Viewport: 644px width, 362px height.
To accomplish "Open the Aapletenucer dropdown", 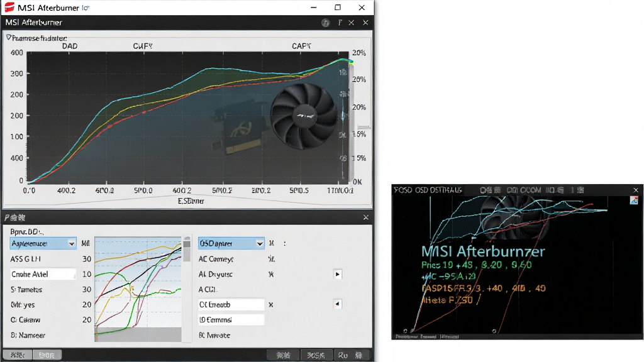I will (x=43, y=243).
